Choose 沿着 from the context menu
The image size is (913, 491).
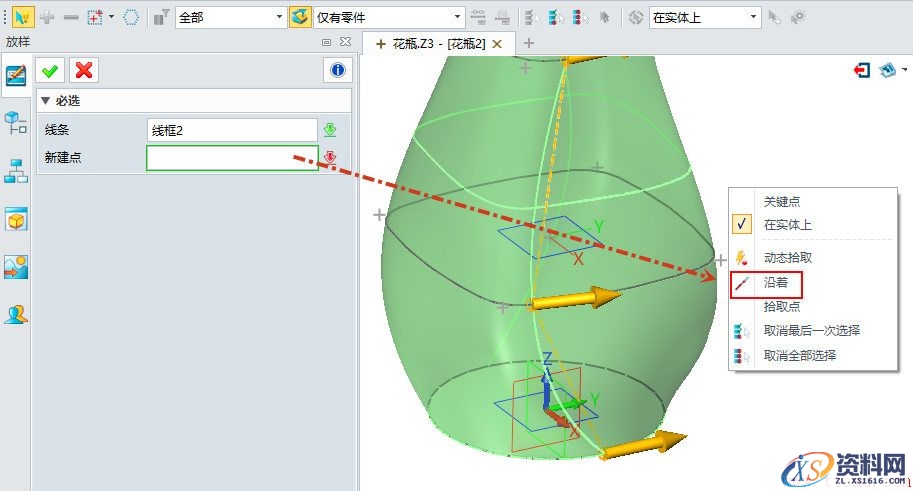point(776,283)
